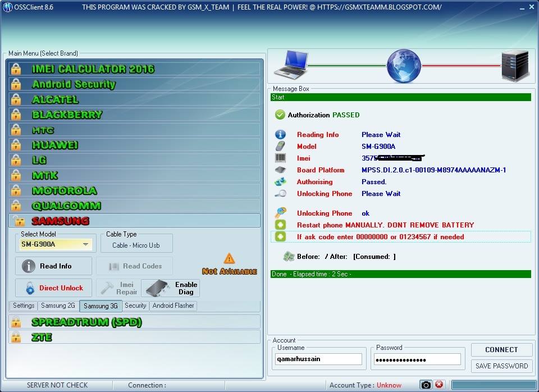Expand the MTK brand section

(x=134, y=175)
